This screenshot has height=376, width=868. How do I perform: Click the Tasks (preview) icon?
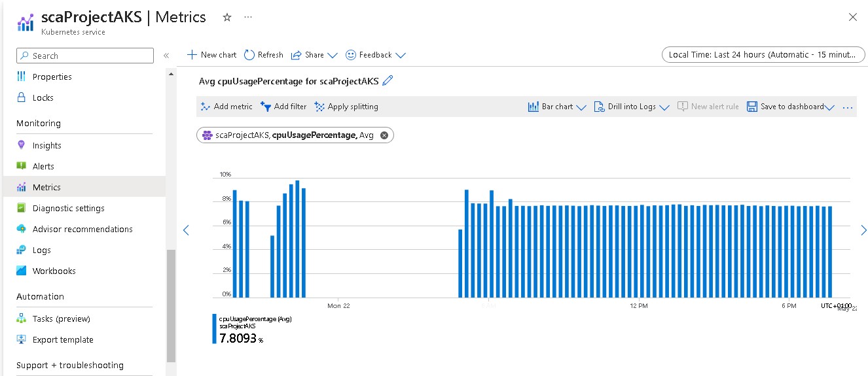pyautogui.click(x=21, y=318)
